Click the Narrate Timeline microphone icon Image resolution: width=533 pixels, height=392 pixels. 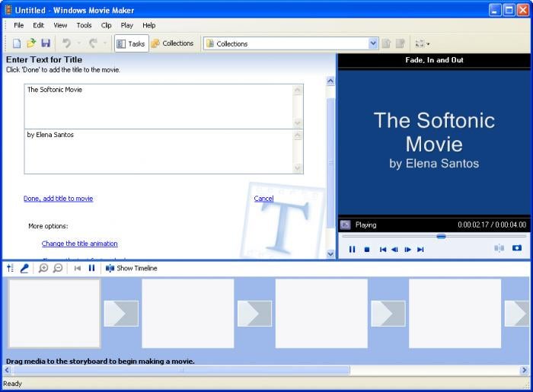point(24,268)
